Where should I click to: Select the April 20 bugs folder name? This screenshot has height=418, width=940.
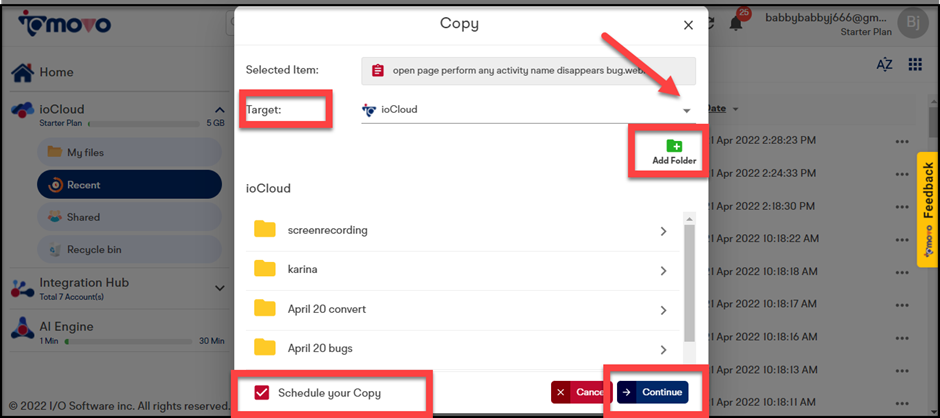pos(320,348)
